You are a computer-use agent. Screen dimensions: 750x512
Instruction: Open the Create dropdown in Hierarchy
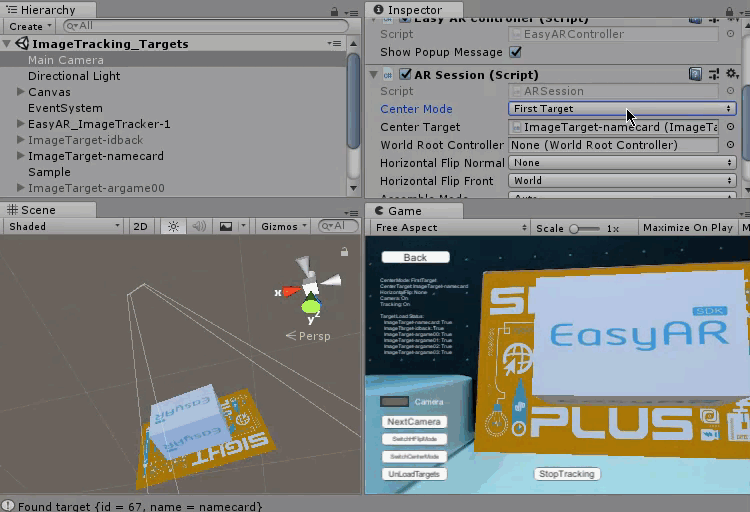click(x=30, y=26)
